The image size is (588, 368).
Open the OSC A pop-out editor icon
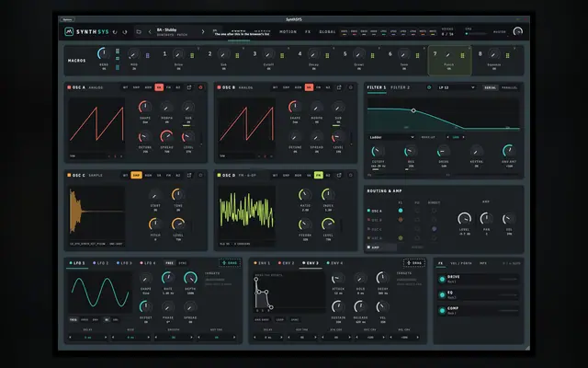(x=189, y=87)
